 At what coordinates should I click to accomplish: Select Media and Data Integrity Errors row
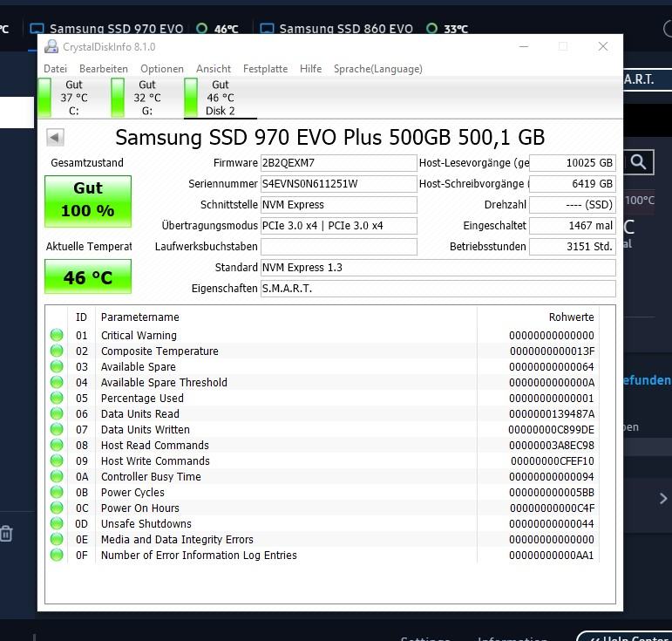pos(322,539)
